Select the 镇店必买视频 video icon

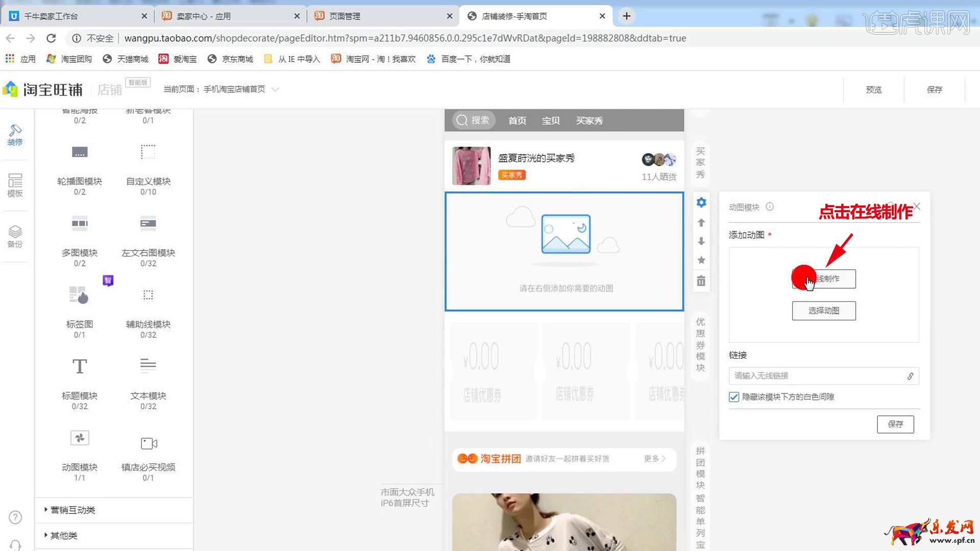[149, 443]
